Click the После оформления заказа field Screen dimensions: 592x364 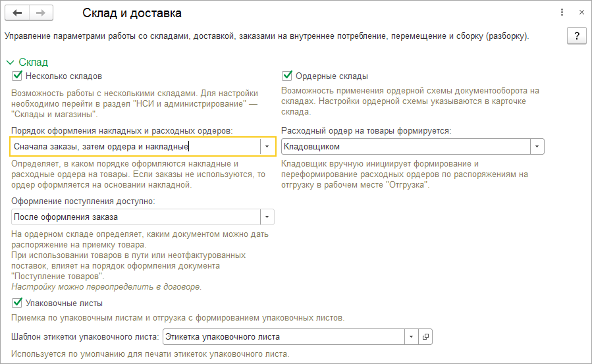click(x=135, y=217)
